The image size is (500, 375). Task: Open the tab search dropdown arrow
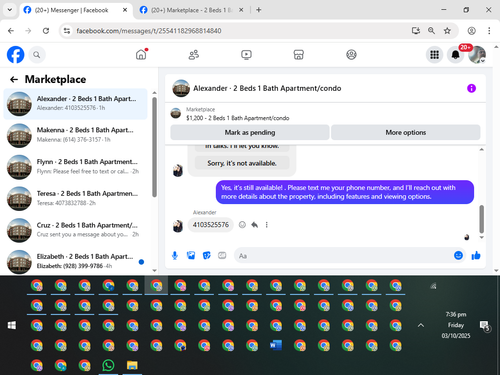click(x=10, y=10)
